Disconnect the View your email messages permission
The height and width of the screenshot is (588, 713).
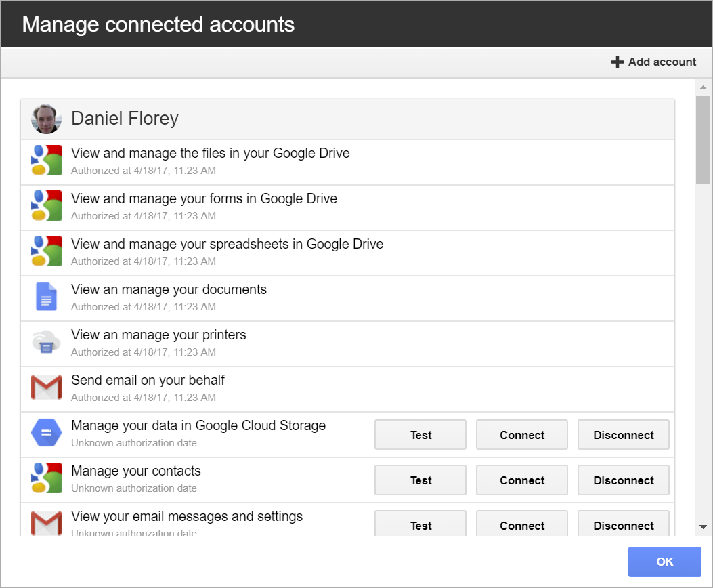point(623,523)
